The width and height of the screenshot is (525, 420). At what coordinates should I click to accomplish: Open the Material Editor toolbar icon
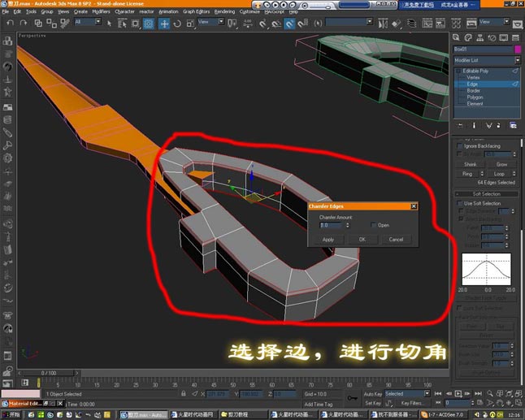pos(456,24)
